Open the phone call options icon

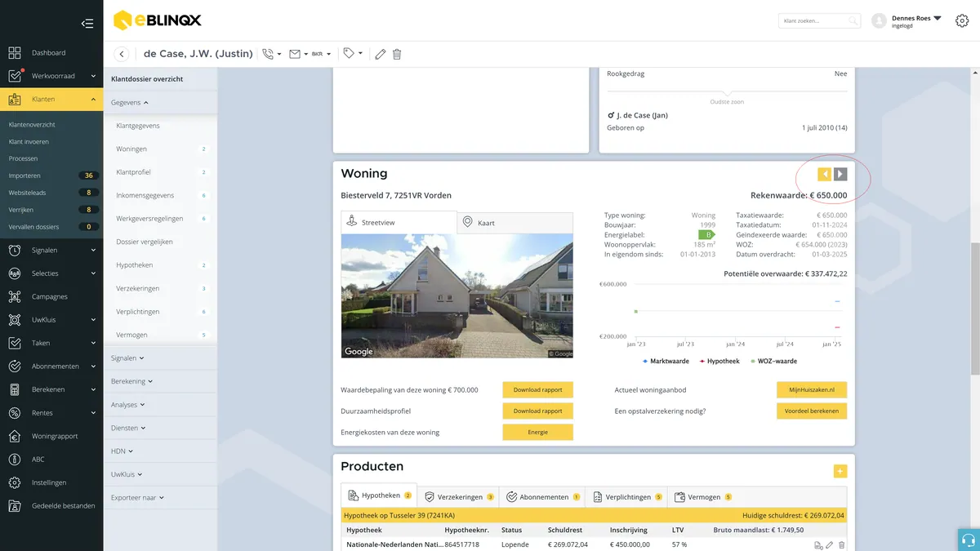tap(268, 54)
